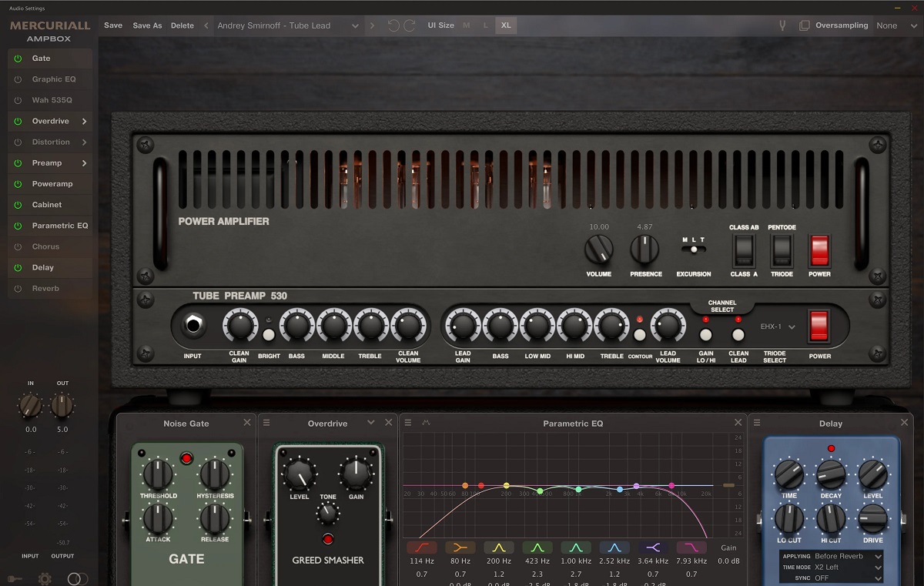Enable the Chorus module
Screen dimensions: 924x586
point(18,246)
